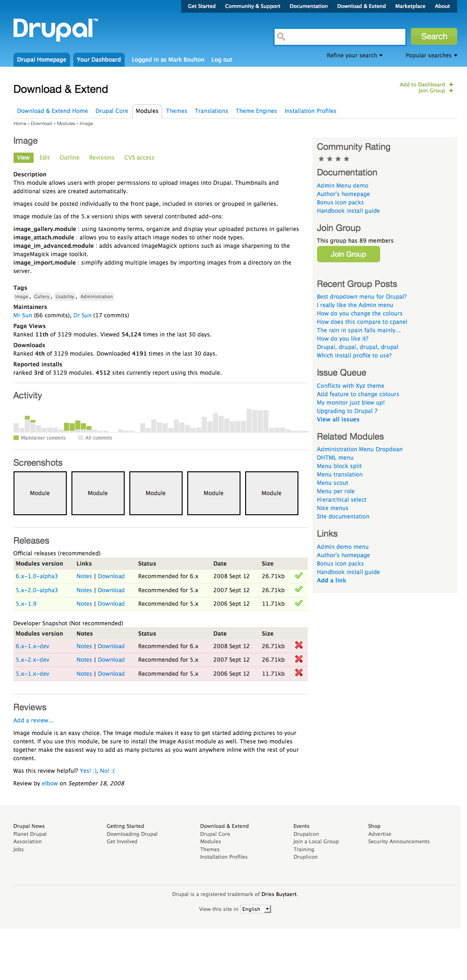Expand the Refine your search dropdown
Viewport: 467px width, 980px height.
[354, 56]
